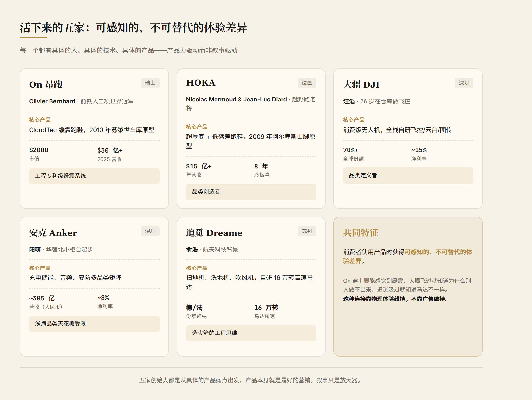Viewport: 532px width, 400px height.
Task: Click the 共同特征 heading
Action: click(x=361, y=233)
